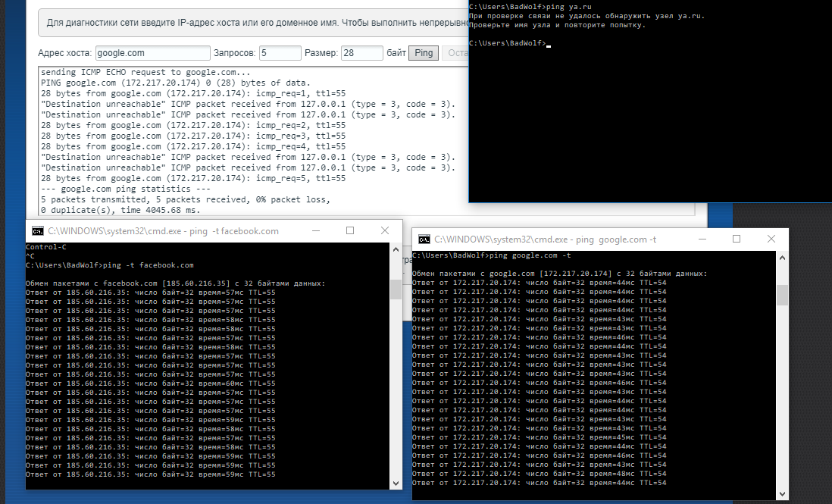This screenshot has height=504, width=832.
Task: Click the title text 'ping -t facebook.com'
Action: [x=234, y=231]
